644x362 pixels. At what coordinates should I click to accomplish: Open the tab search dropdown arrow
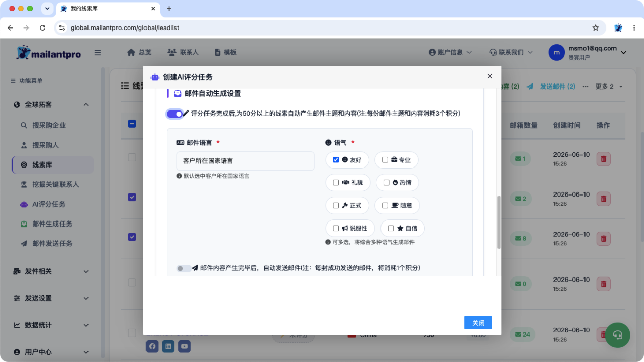pyautogui.click(x=47, y=9)
